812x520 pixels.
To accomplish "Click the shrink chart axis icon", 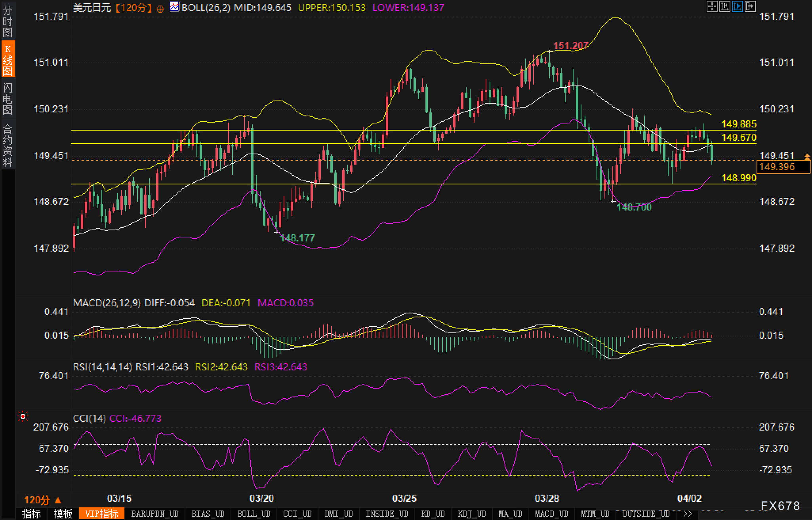I will pos(724,6).
